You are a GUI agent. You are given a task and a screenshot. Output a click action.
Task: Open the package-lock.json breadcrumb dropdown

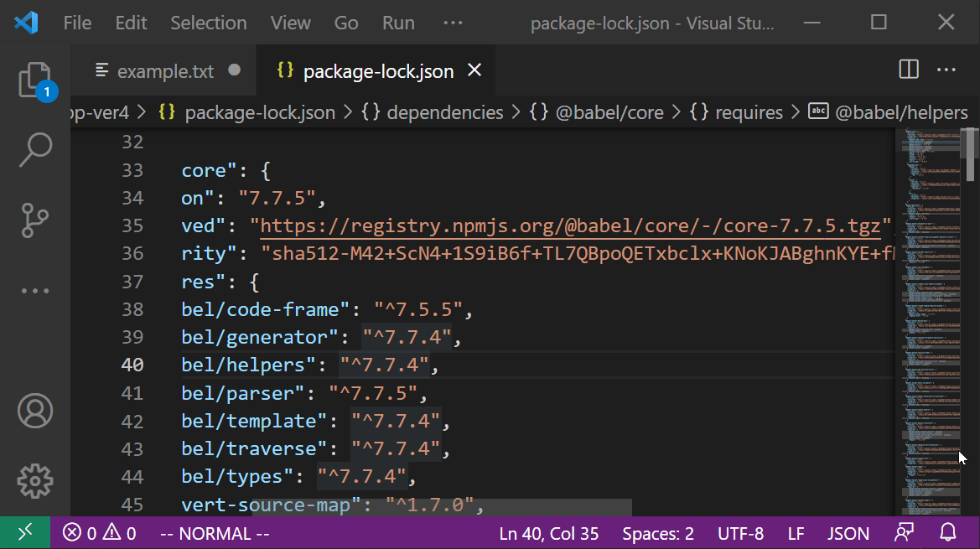coord(246,112)
